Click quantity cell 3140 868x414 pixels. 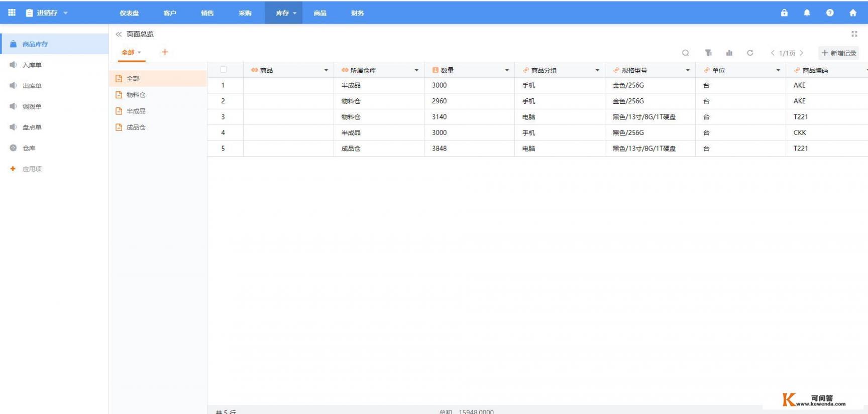[469, 117]
